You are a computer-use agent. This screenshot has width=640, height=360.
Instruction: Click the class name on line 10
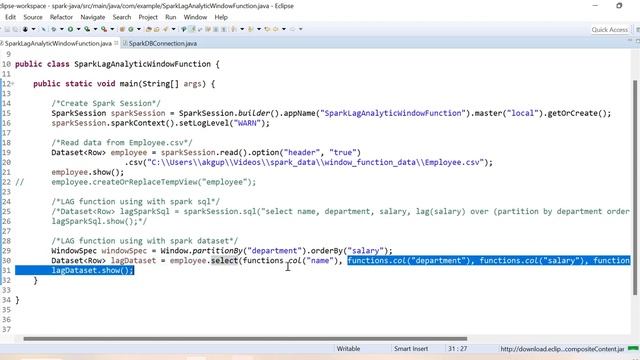[x=142, y=64]
